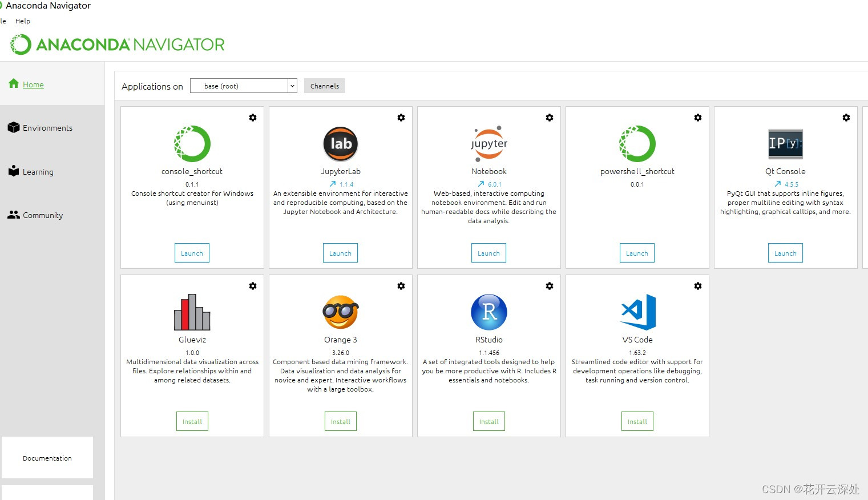
Task: Click Notebook version update arrow
Action: coord(481,184)
